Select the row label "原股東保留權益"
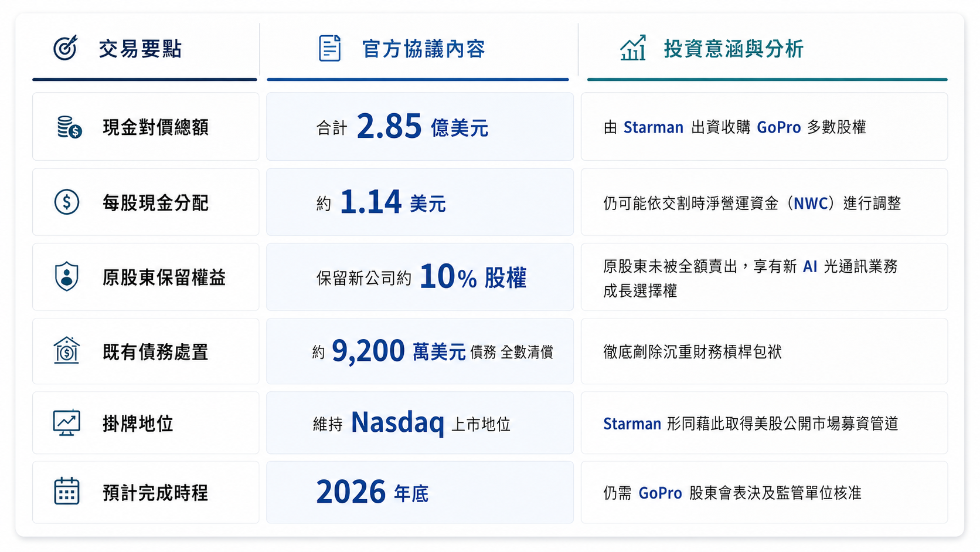980x552 pixels. tap(165, 277)
